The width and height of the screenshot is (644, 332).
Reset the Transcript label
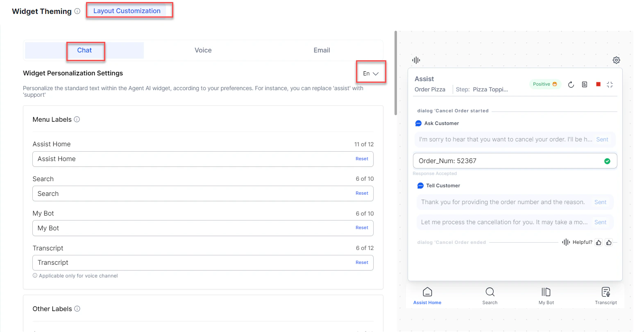pyautogui.click(x=362, y=262)
